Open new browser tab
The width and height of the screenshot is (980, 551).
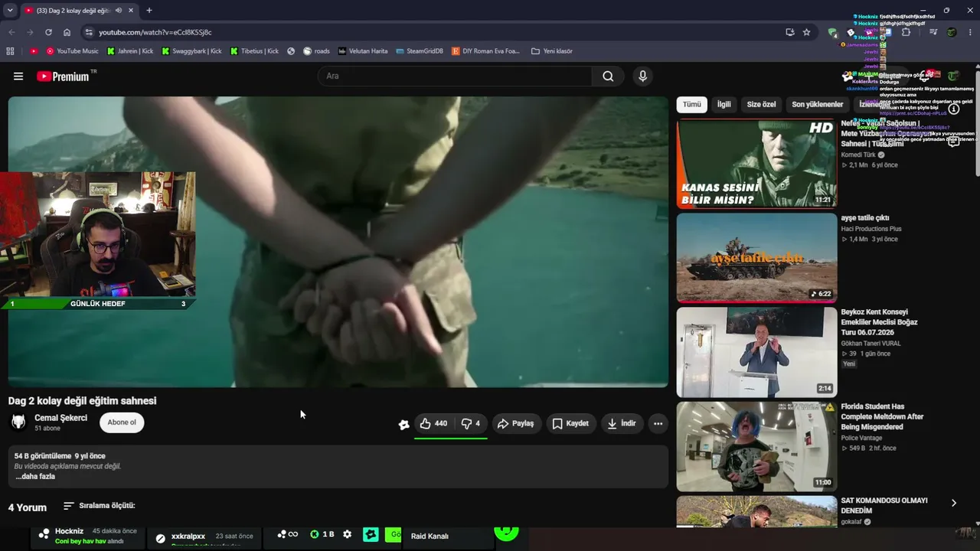pyautogui.click(x=149, y=11)
